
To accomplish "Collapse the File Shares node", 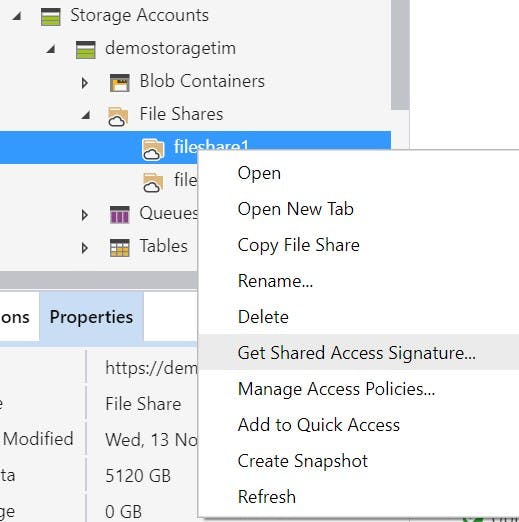I will pyautogui.click(x=86, y=115).
